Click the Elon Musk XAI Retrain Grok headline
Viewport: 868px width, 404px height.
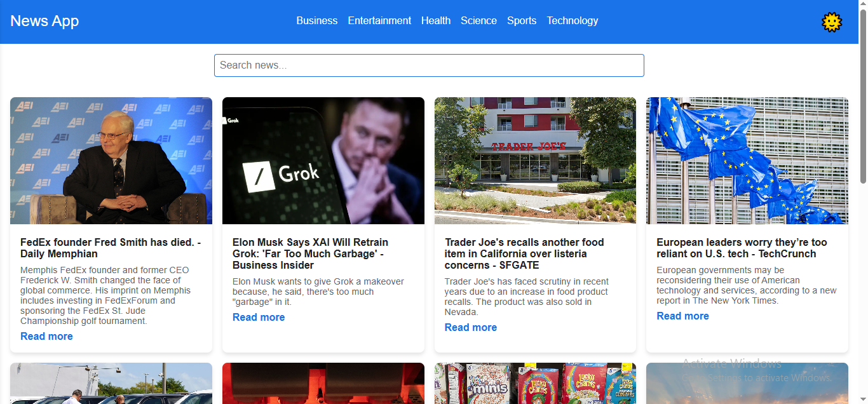pos(310,254)
